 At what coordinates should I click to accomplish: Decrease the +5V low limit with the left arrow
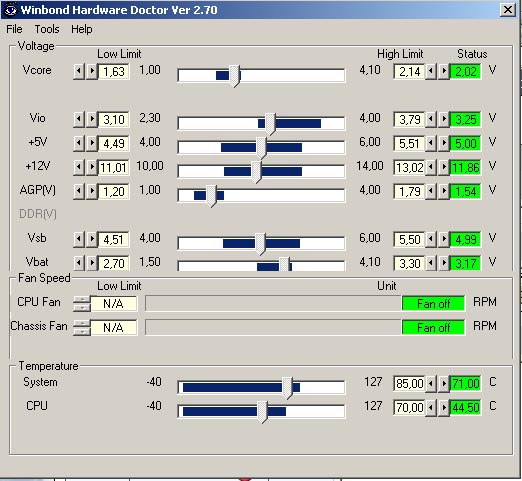click(79, 143)
